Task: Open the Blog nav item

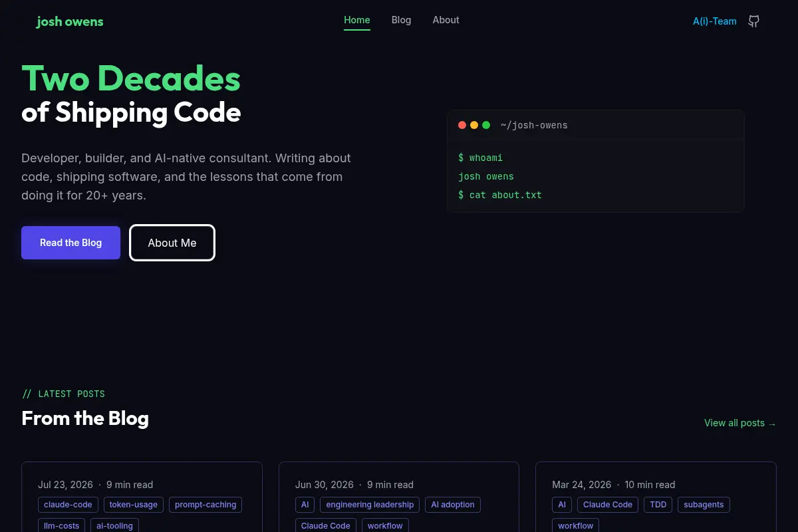Action: (x=402, y=20)
